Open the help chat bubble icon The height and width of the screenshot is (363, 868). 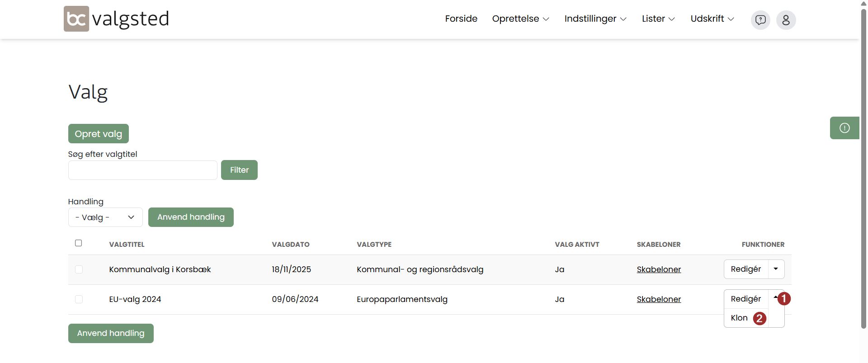click(760, 20)
